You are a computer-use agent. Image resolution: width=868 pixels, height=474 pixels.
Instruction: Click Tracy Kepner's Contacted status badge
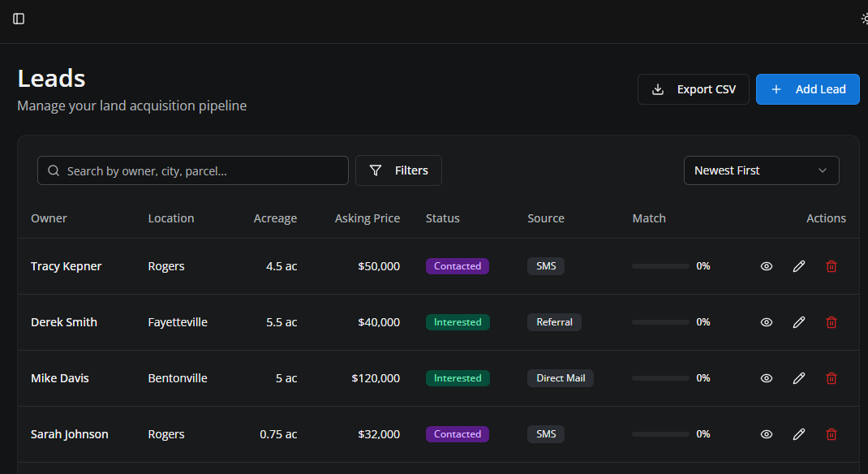[457, 265]
